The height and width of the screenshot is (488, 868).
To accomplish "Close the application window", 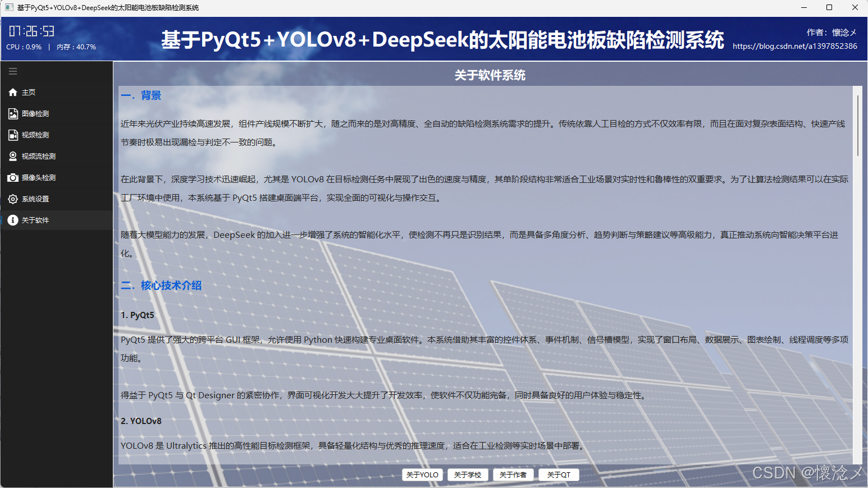I will pos(855,7).
